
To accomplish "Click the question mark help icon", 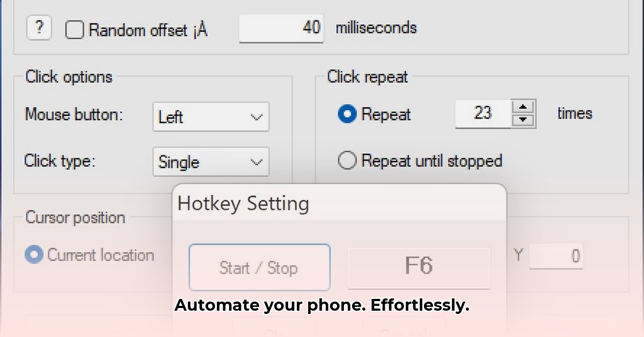I will tap(38, 28).
